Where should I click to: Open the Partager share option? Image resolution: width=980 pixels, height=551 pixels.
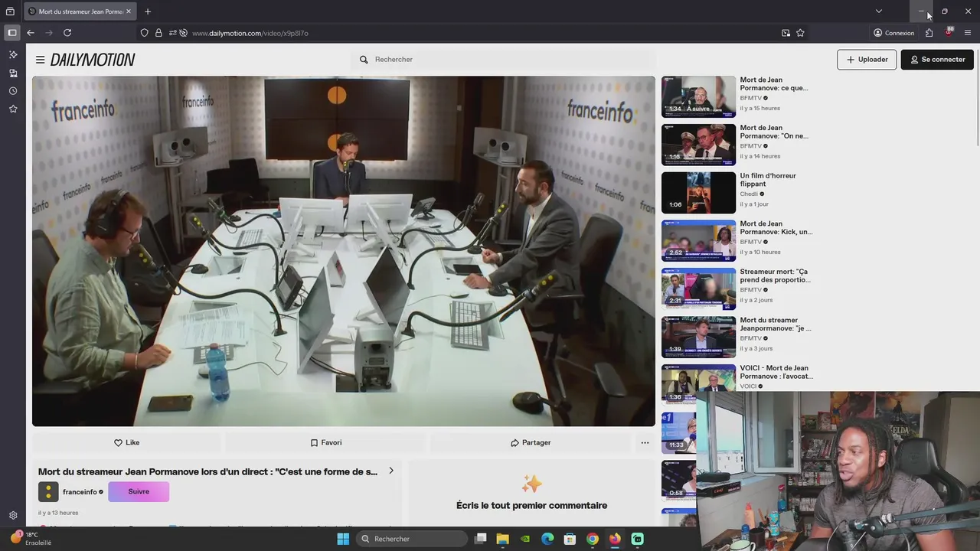[x=531, y=442]
